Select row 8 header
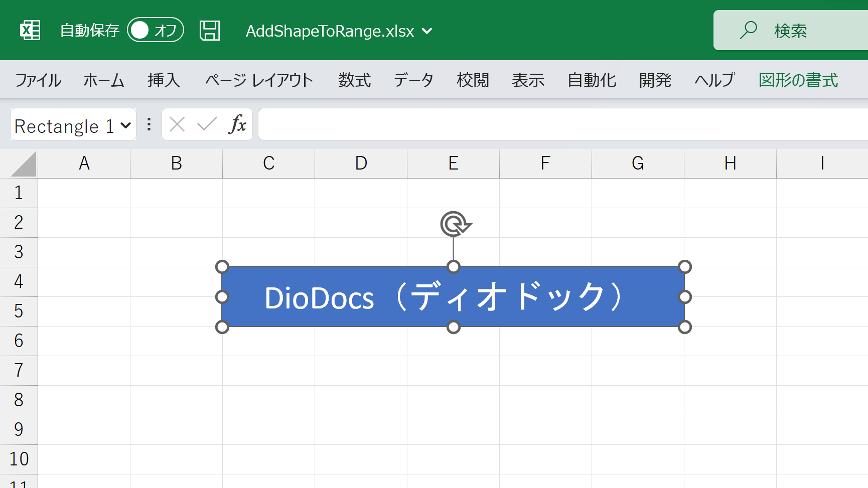Viewport: 868px width, 488px height. pos(19,400)
